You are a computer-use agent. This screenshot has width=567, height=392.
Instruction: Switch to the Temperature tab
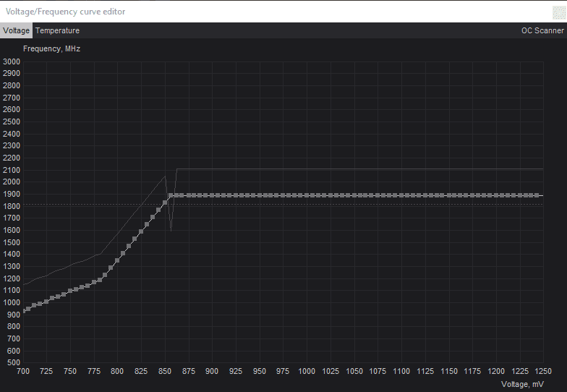58,30
